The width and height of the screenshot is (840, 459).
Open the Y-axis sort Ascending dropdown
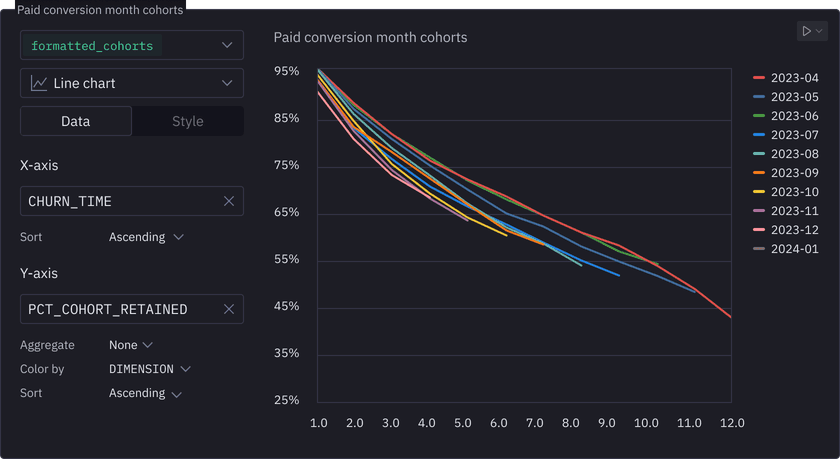point(146,393)
